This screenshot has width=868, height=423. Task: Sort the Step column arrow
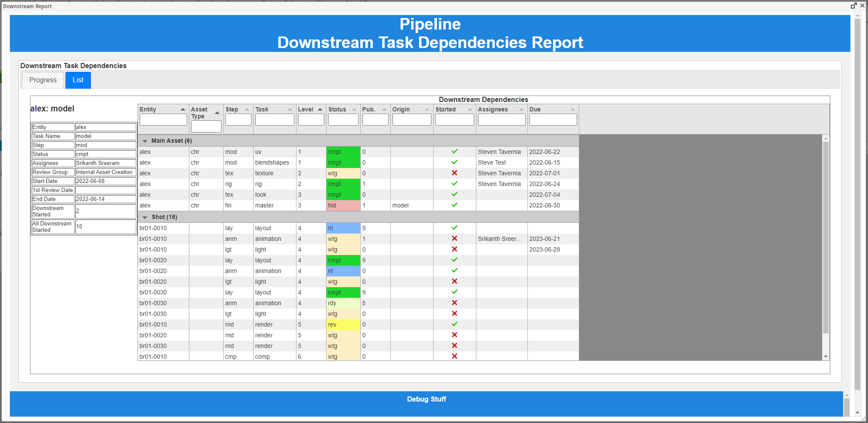pos(247,109)
